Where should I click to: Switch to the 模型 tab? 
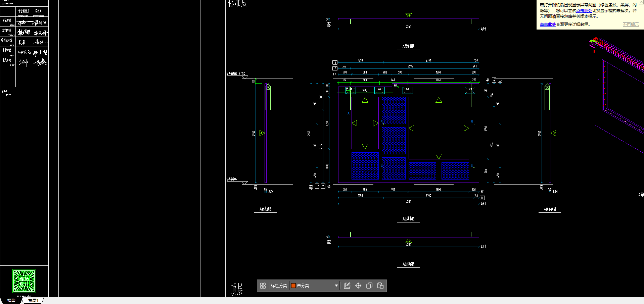point(11,300)
